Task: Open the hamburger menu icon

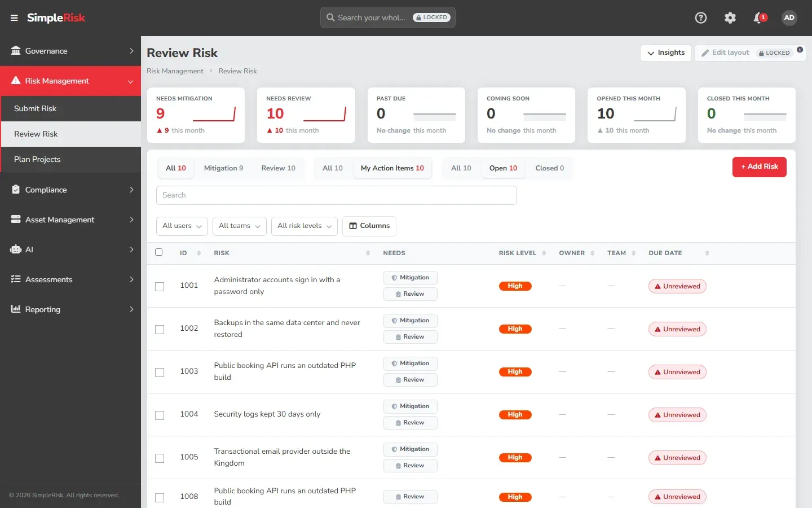Action: pyautogui.click(x=14, y=18)
